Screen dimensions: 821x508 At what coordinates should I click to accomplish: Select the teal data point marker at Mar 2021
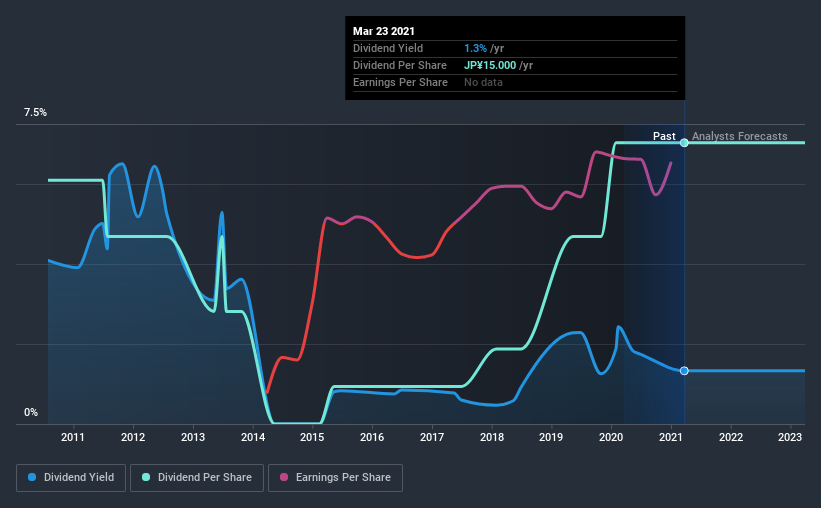[x=684, y=143]
